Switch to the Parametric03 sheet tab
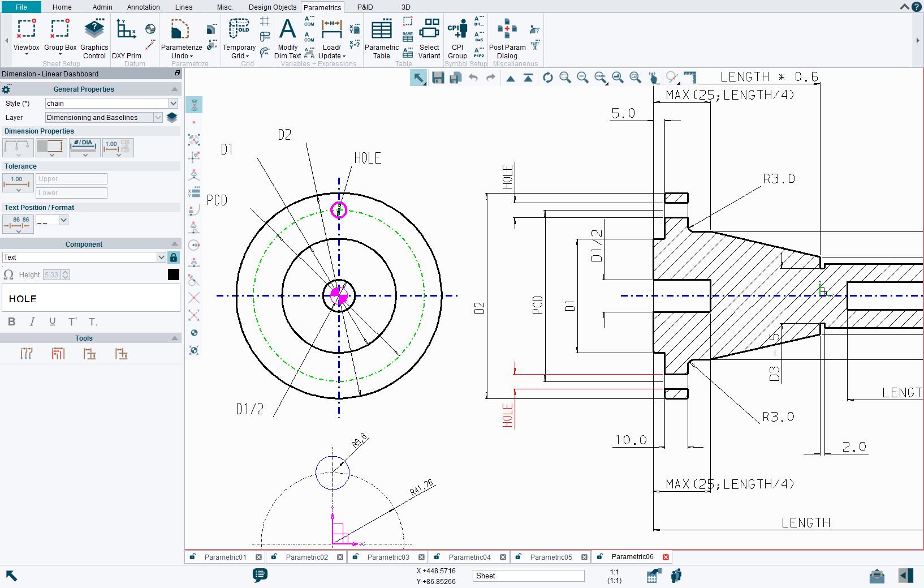This screenshot has height=588, width=924. point(388,557)
